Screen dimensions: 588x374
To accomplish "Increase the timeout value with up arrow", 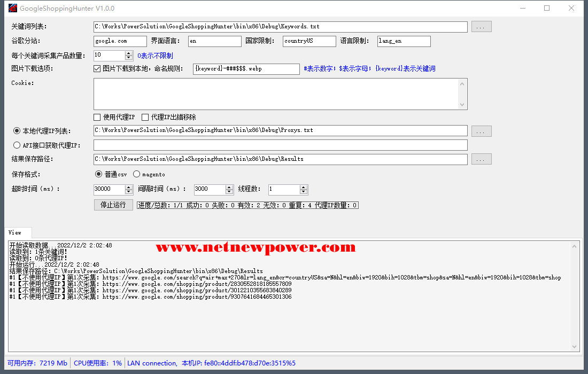I will 129,187.
